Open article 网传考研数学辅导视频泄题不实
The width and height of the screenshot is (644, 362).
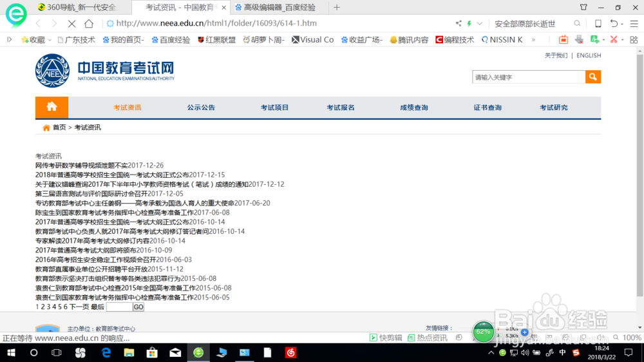tap(81, 165)
